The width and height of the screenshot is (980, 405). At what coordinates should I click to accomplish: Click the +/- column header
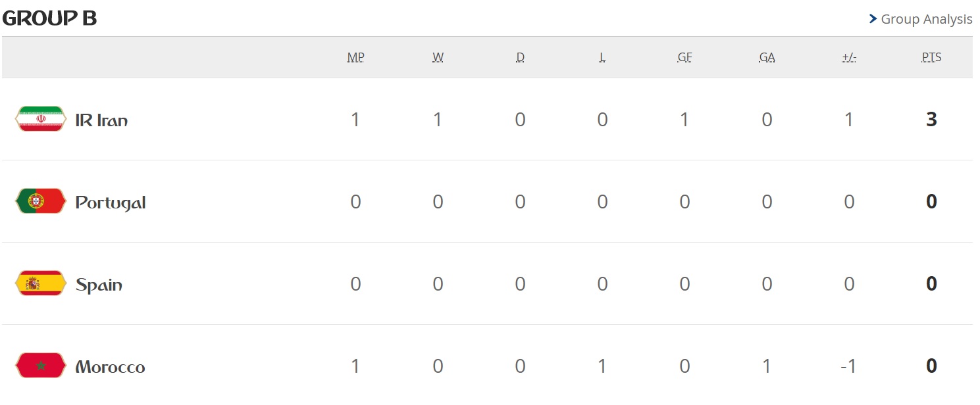(849, 57)
